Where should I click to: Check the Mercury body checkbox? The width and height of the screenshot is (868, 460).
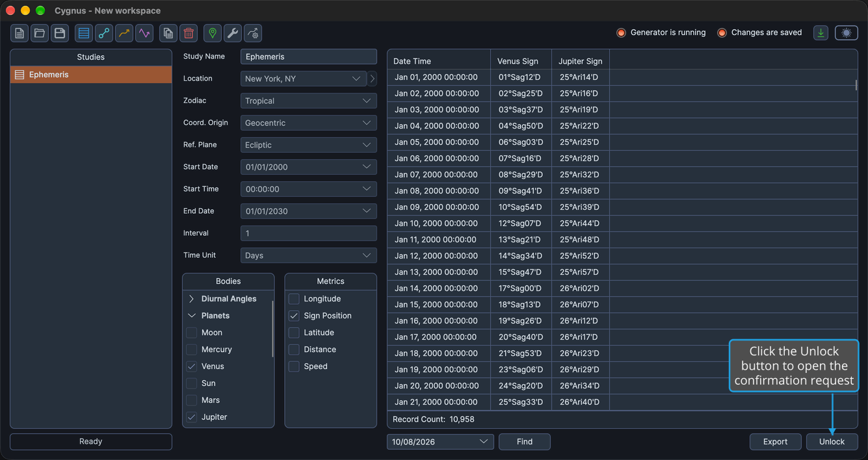[x=192, y=350]
